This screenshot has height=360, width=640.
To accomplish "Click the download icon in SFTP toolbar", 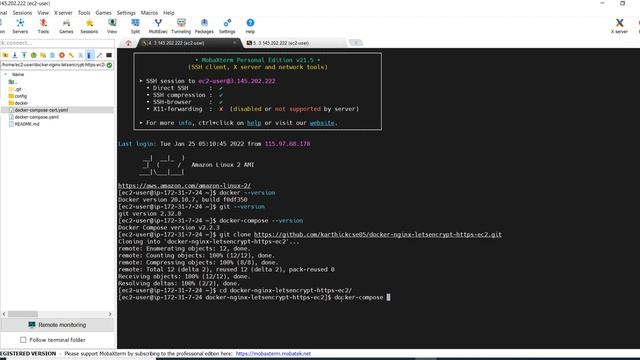I will pyautogui.click(x=15, y=55).
